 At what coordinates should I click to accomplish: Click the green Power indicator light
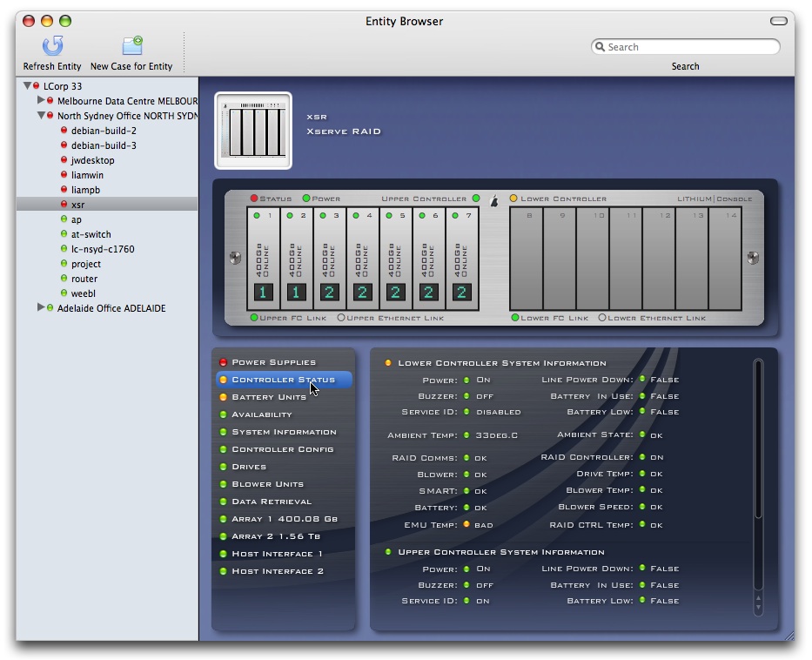coord(306,198)
